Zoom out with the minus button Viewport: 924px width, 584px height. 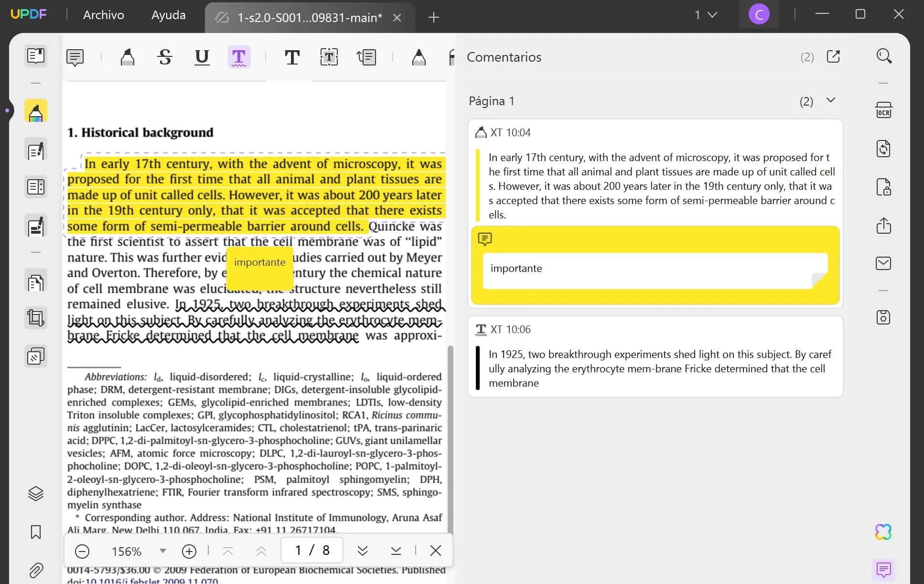coord(82,551)
